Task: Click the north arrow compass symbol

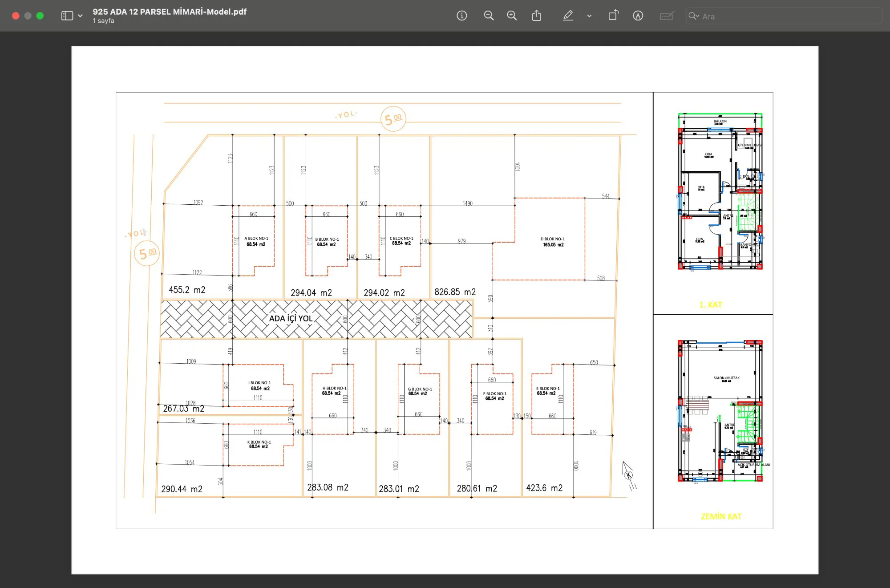Action: click(628, 475)
